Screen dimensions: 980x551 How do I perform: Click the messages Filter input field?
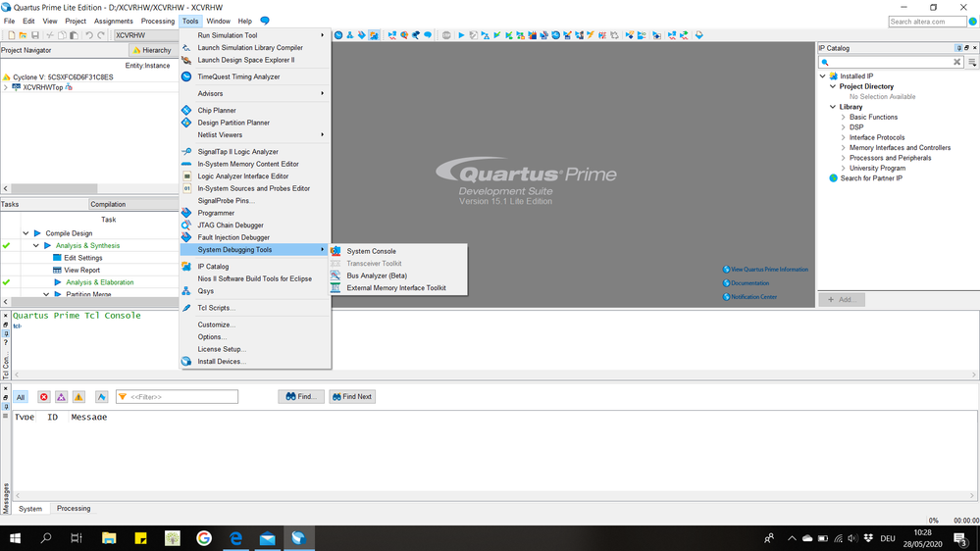(x=177, y=397)
